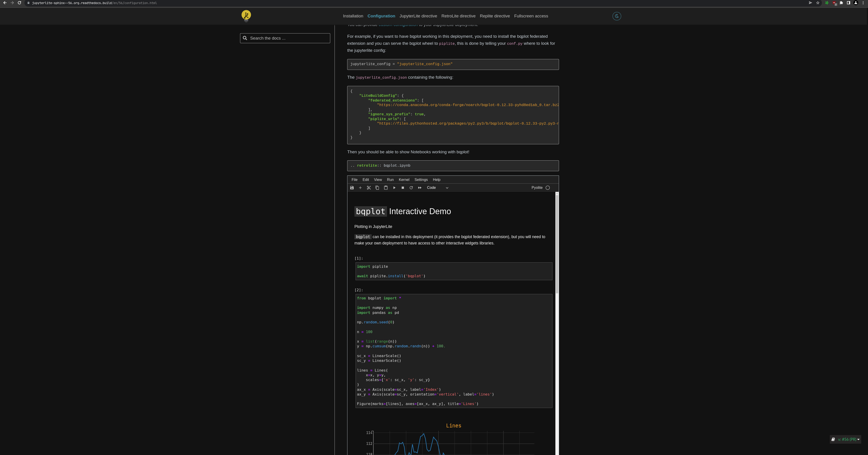Click the jupyterlite_config code block
This screenshot has height=455, width=868.
pos(453,64)
